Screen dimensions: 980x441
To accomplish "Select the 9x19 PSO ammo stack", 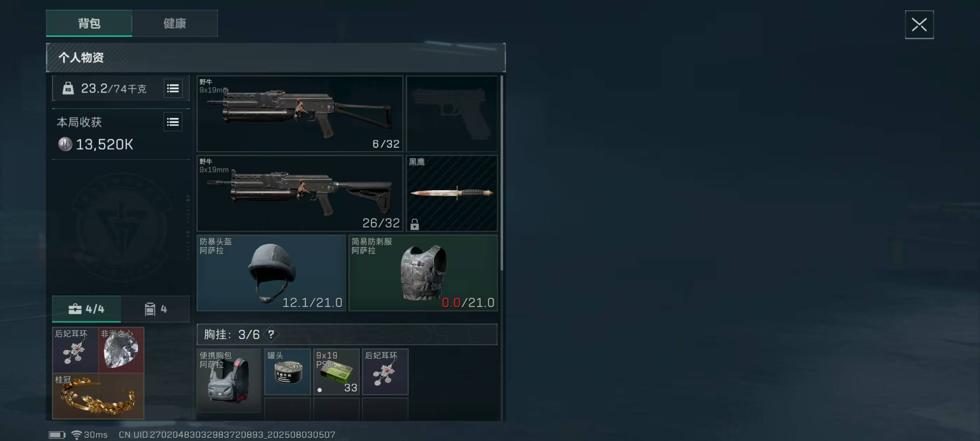I will click(336, 372).
